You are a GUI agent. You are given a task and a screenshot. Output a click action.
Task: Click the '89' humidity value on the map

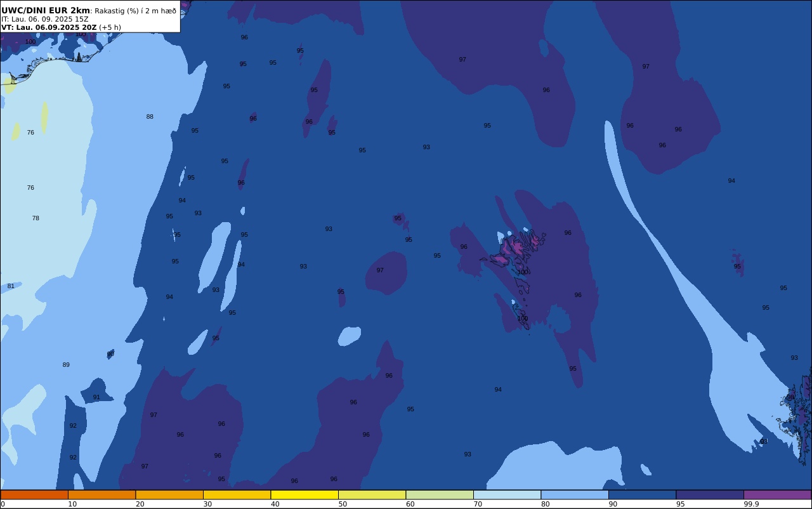pos(66,365)
